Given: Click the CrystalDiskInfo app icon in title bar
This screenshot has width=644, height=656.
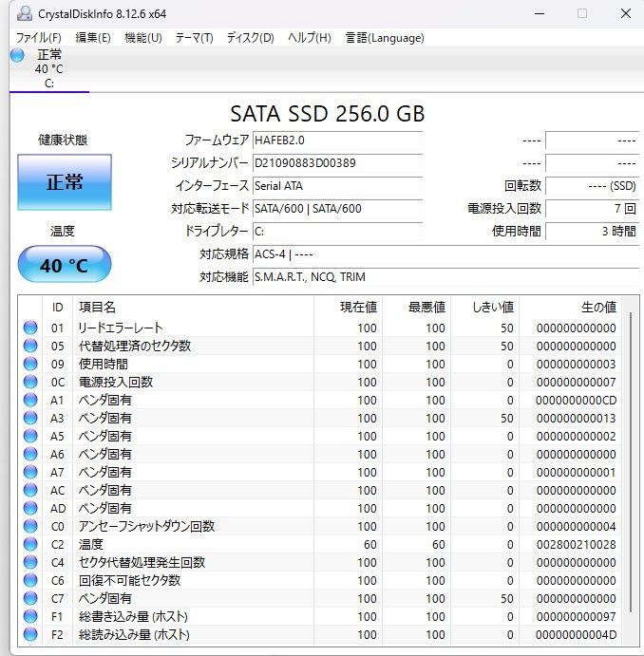Looking at the screenshot, I should [24, 13].
